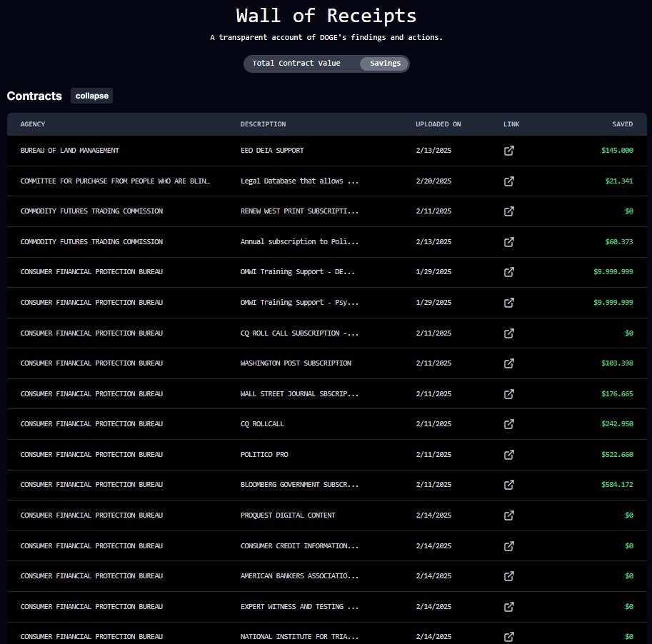Open link icon for WALL STREET JOURNAL row
The height and width of the screenshot is (644, 652).
(x=509, y=394)
